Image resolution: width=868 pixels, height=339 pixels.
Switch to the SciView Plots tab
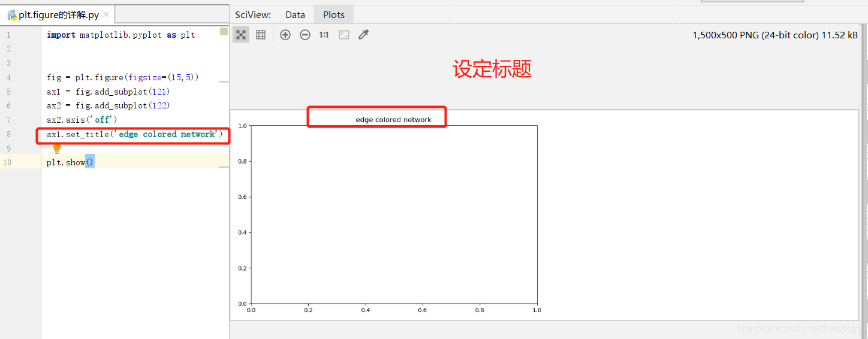coord(334,15)
